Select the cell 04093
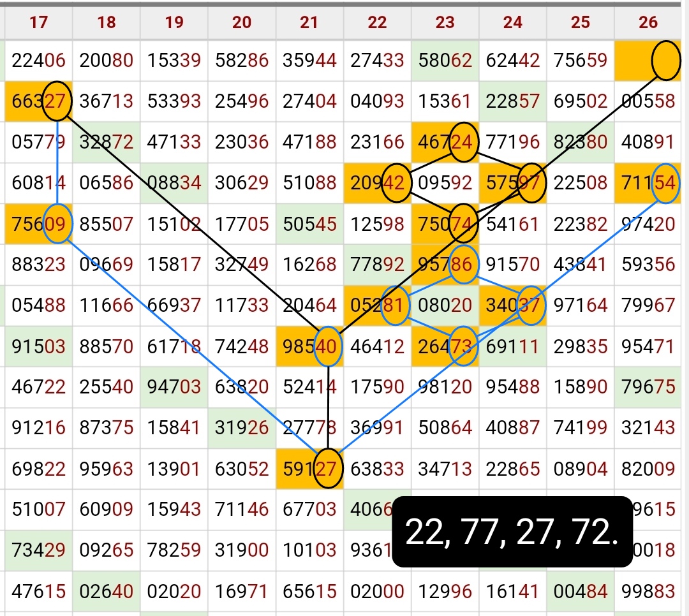The width and height of the screenshot is (689, 616). (x=378, y=101)
